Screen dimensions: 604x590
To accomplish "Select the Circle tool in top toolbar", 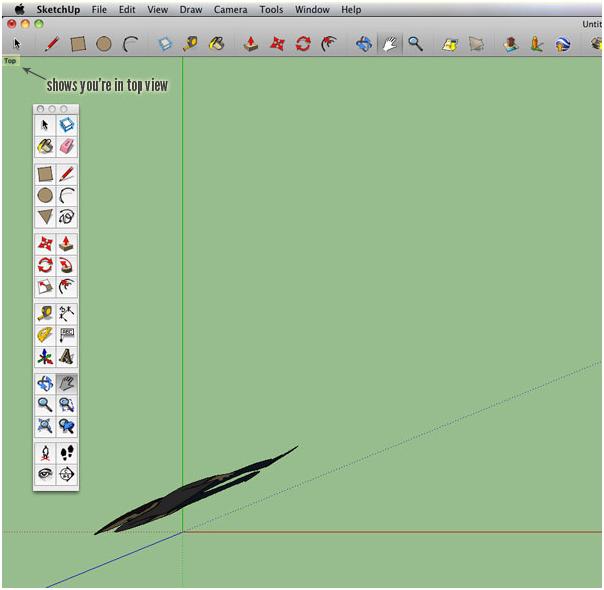I will pyautogui.click(x=103, y=44).
